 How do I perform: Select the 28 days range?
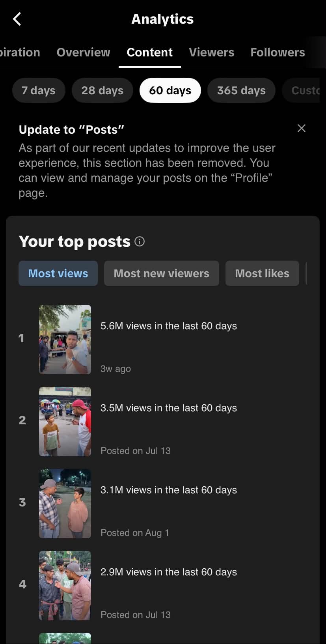(x=102, y=90)
